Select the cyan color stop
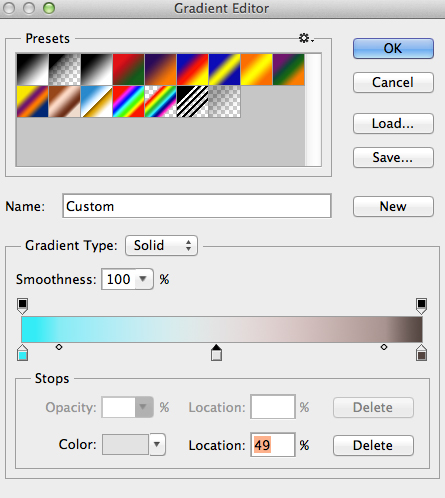445x498 pixels. (x=22, y=353)
